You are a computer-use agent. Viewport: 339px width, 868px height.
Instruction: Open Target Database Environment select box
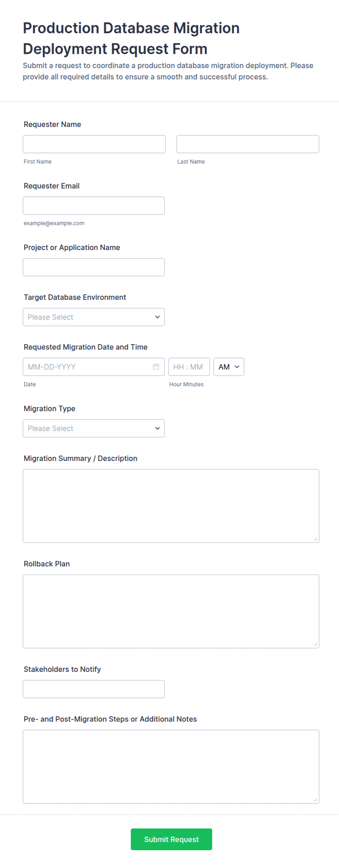[x=94, y=317]
